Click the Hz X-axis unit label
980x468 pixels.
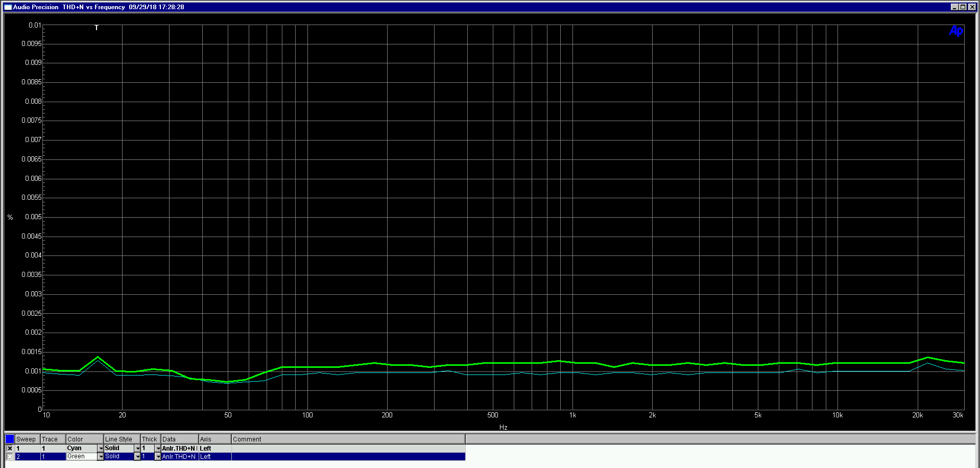point(503,427)
